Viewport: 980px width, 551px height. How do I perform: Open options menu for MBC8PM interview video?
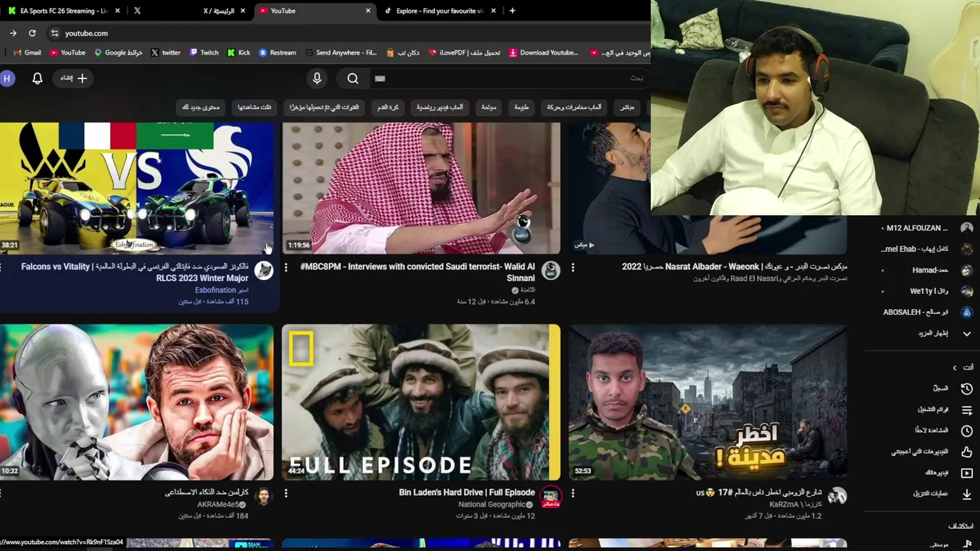point(286,267)
